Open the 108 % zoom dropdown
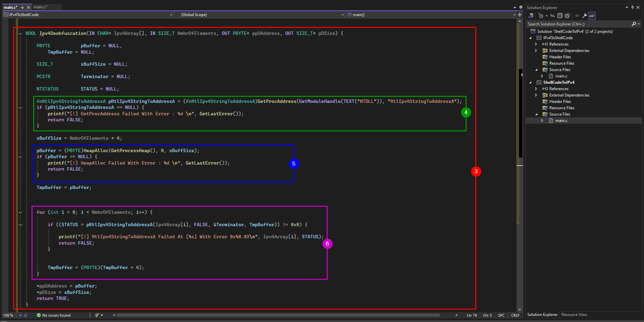Viewport: 644px width, 322px height. (20, 315)
